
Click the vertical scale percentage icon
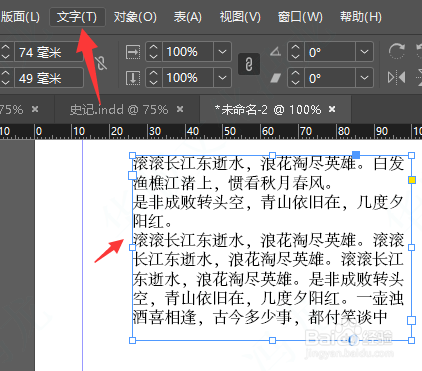click(x=133, y=78)
